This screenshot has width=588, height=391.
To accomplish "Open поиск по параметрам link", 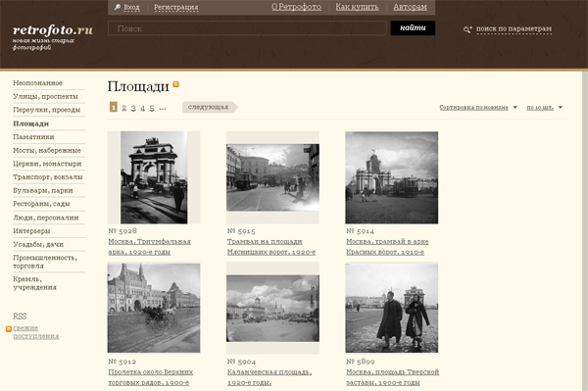I will tap(514, 28).
